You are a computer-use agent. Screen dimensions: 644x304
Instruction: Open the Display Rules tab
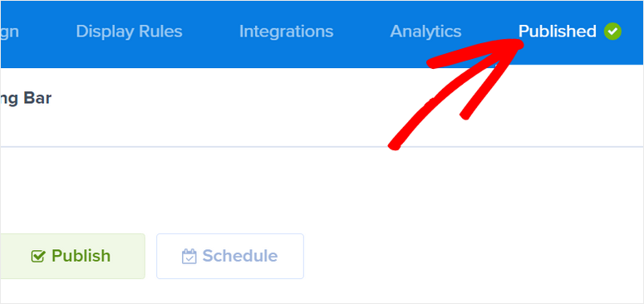click(129, 32)
